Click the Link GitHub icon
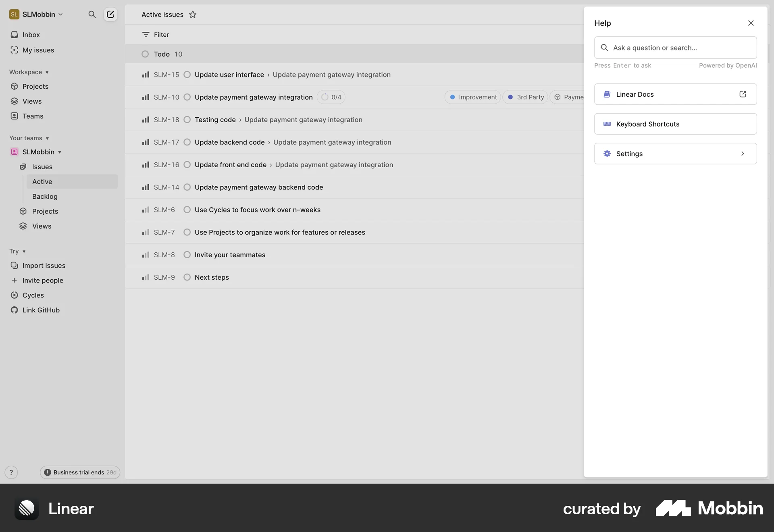The image size is (774, 532). (15, 310)
